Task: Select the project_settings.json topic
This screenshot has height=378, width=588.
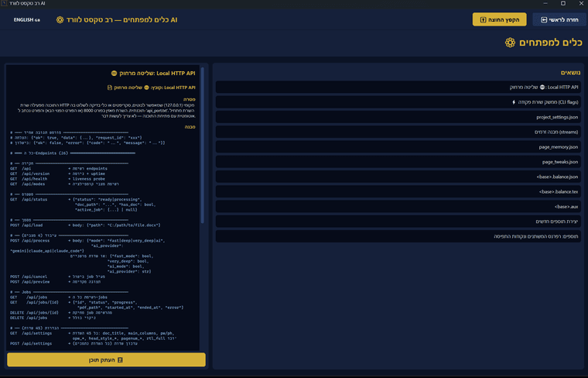Action: 398,117
